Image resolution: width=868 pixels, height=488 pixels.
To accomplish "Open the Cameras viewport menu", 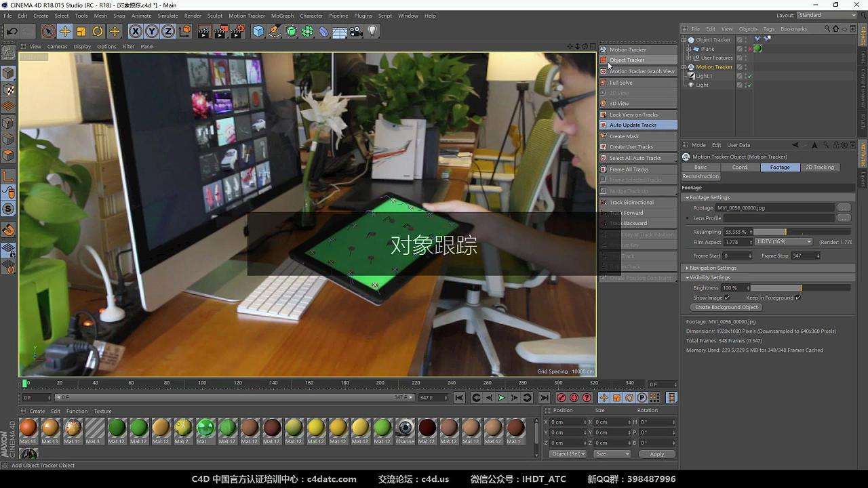I will tap(57, 47).
